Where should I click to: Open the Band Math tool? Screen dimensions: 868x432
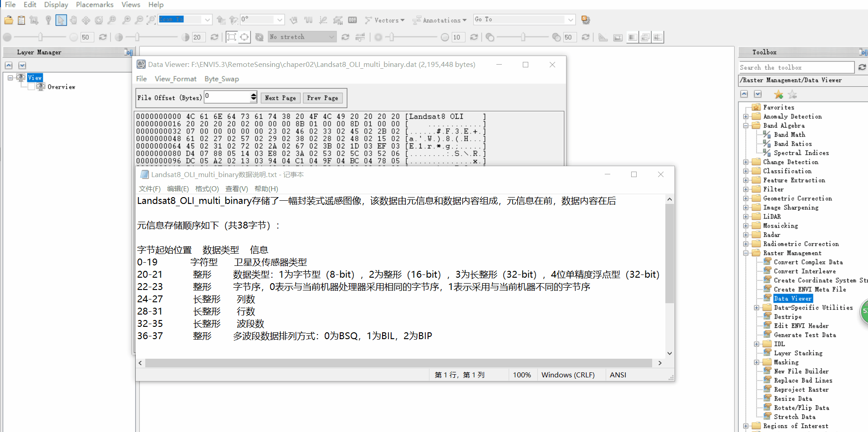[789, 135]
